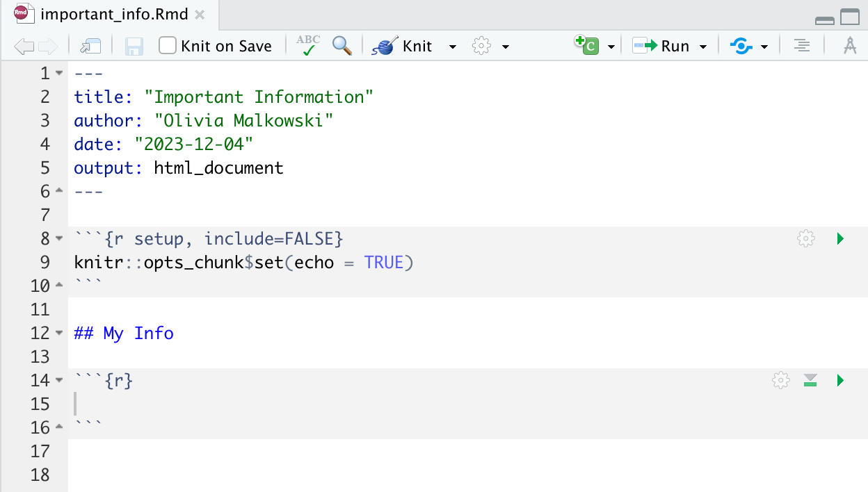Collapse the YAML header at line 1
868x492 pixels.
[58, 73]
